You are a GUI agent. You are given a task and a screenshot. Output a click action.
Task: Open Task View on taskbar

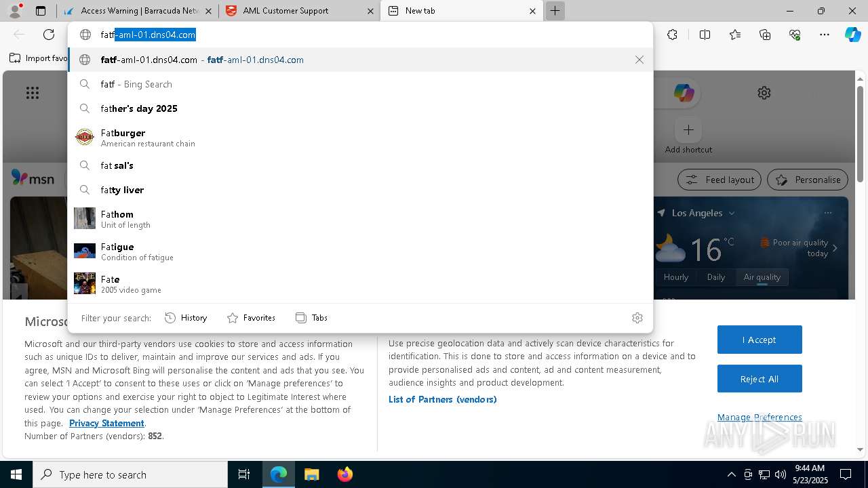[244, 474]
